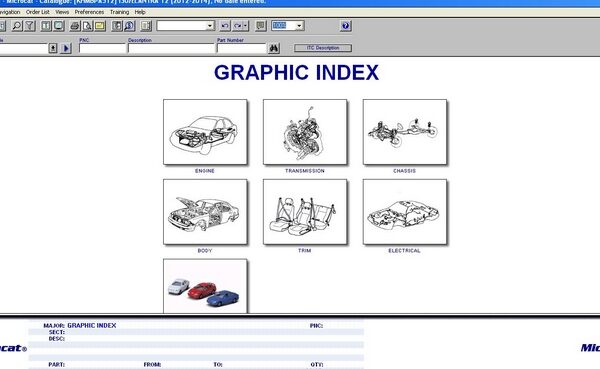Open the Navigation menu
The height and width of the screenshot is (369, 600).
(10, 12)
